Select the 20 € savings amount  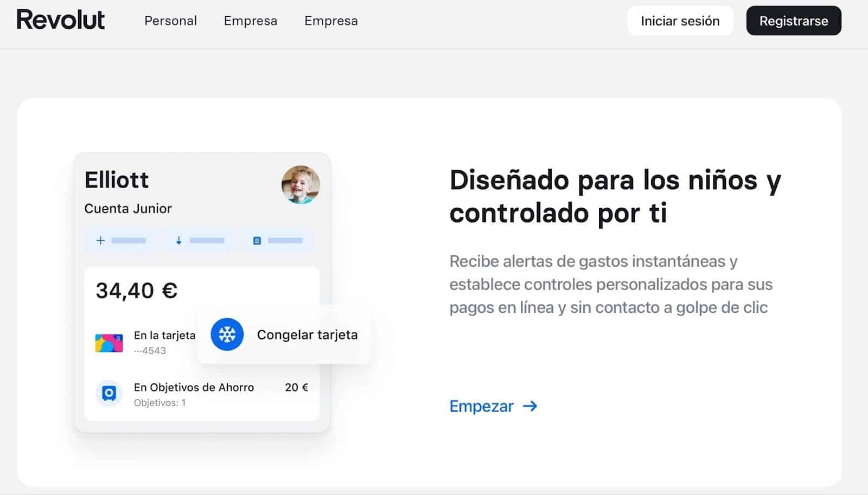coord(297,387)
